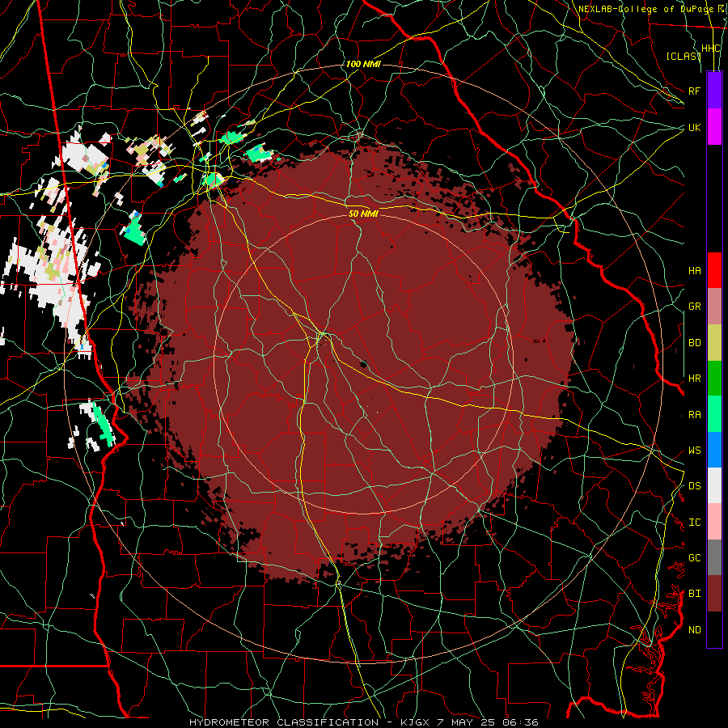Click the UK magenta legend swatch
The height and width of the screenshot is (728, 728).
pos(714,127)
